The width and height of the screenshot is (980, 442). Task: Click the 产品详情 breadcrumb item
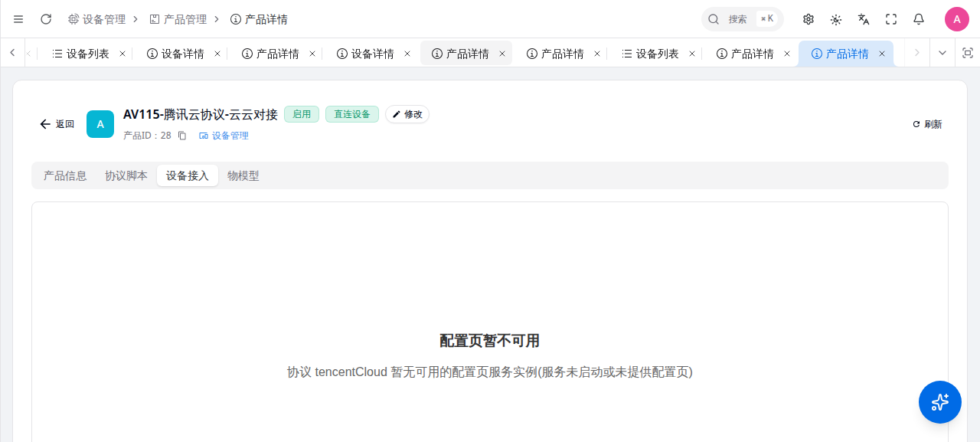click(260, 19)
